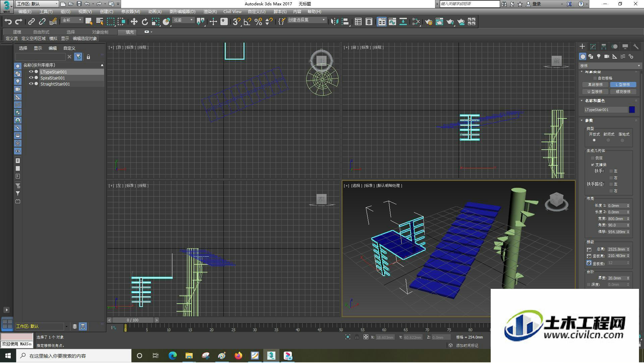Select the 封闭式 stair type radio

608,140
